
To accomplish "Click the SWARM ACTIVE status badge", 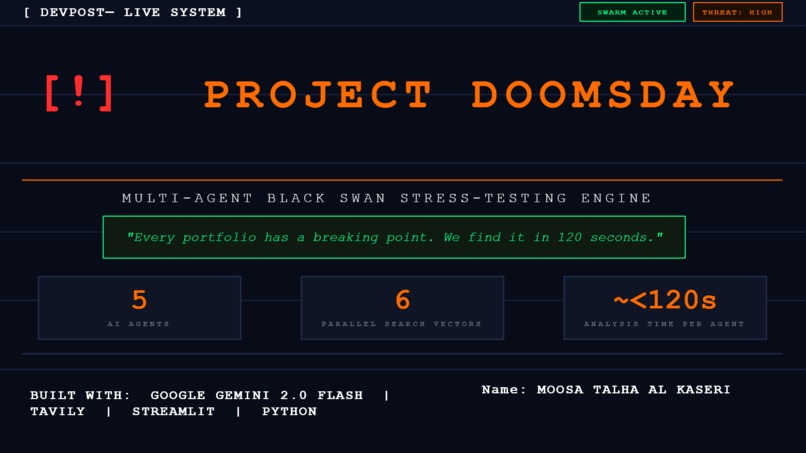I will point(632,12).
